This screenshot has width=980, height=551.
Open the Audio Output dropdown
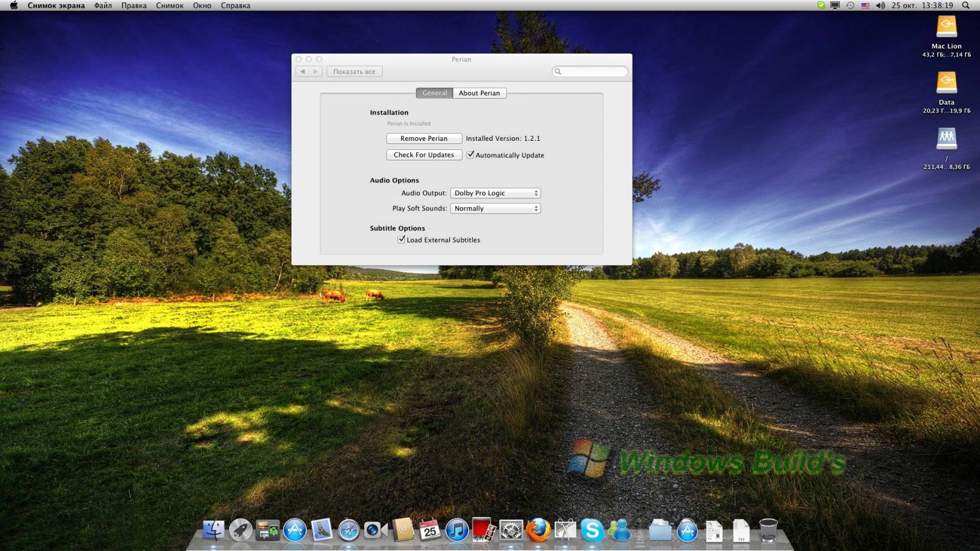[x=496, y=193]
